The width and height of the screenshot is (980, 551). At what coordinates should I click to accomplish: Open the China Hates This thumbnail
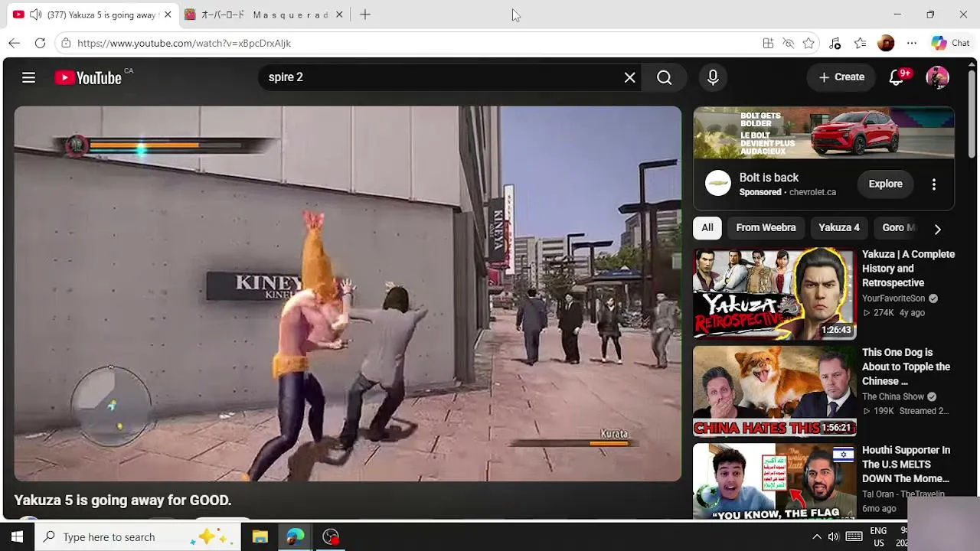tap(774, 391)
